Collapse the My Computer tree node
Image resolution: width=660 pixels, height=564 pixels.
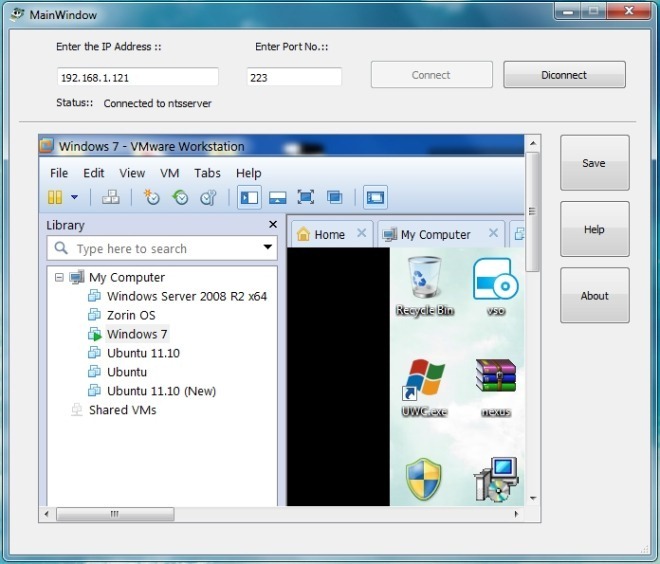tap(59, 277)
